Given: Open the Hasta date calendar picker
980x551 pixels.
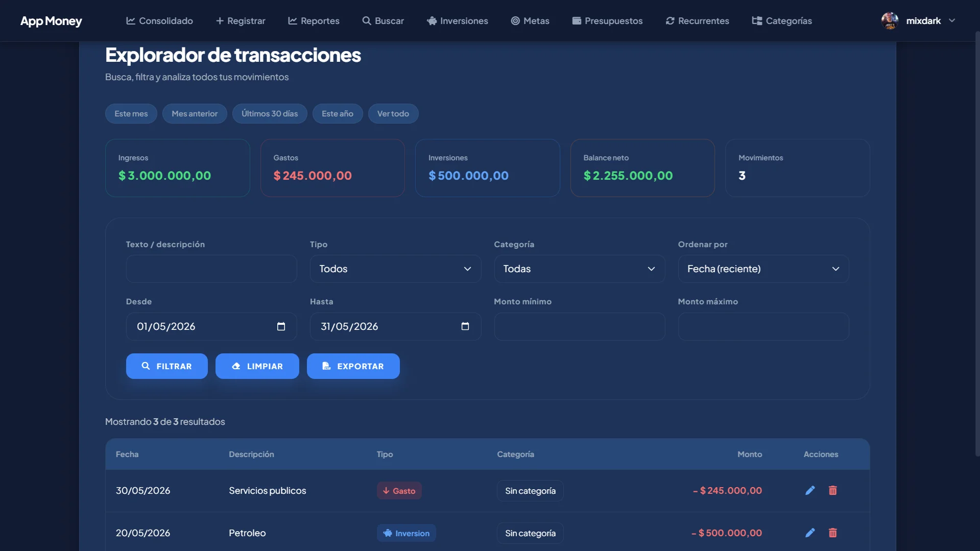Looking at the screenshot, I should pyautogui.click(x=465, y=326).
